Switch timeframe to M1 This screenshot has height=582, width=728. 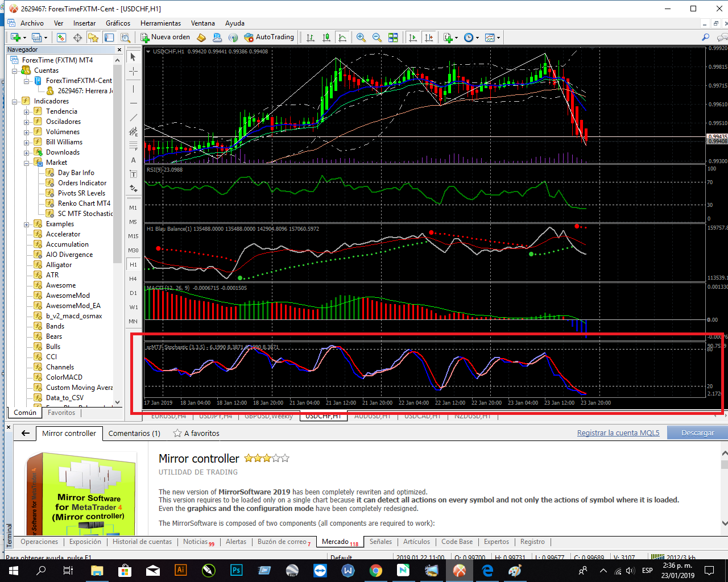[x=133, y=207]
